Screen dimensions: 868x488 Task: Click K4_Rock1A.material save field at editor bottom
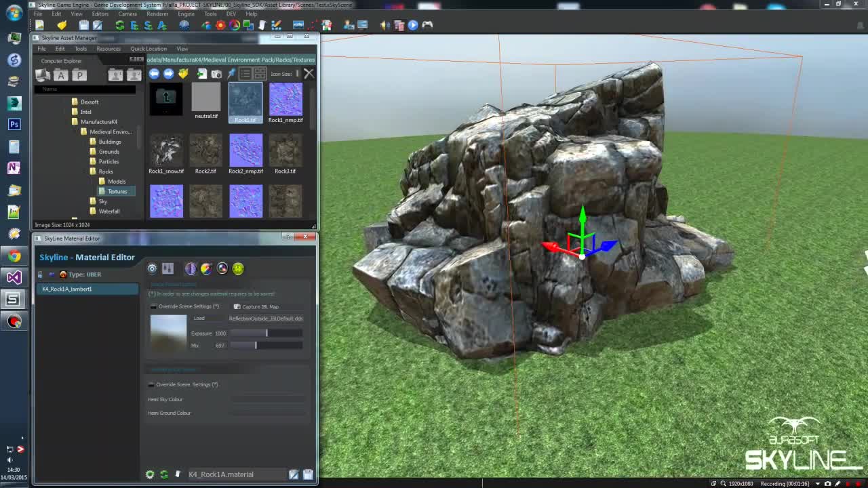click(221, 474)
